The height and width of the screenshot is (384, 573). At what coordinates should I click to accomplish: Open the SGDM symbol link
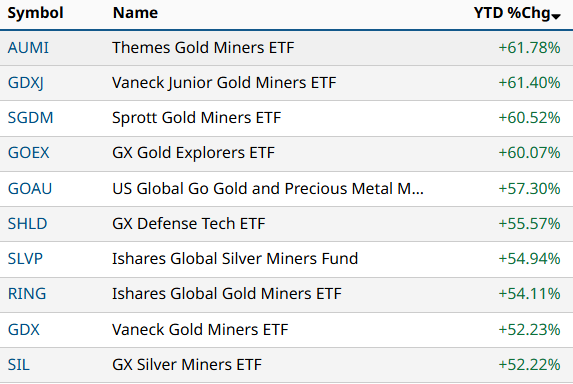[30, 118]
